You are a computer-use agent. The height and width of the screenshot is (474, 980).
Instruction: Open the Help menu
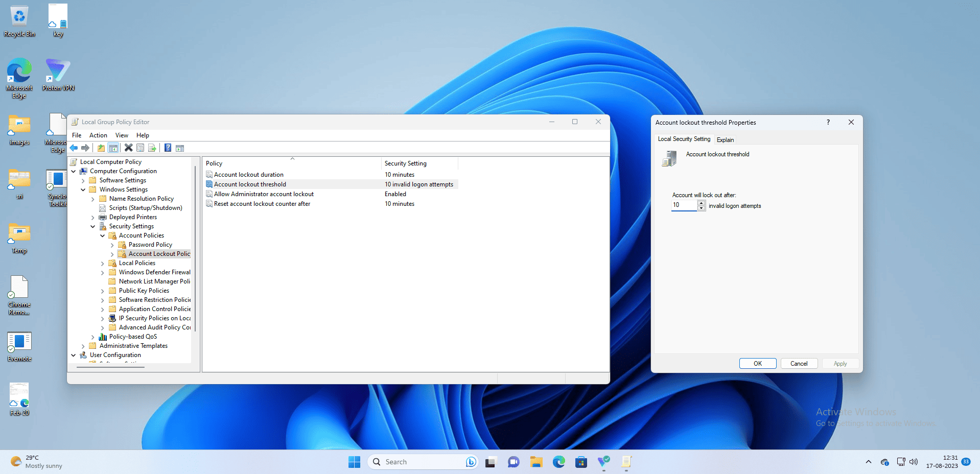pos(143,135)
